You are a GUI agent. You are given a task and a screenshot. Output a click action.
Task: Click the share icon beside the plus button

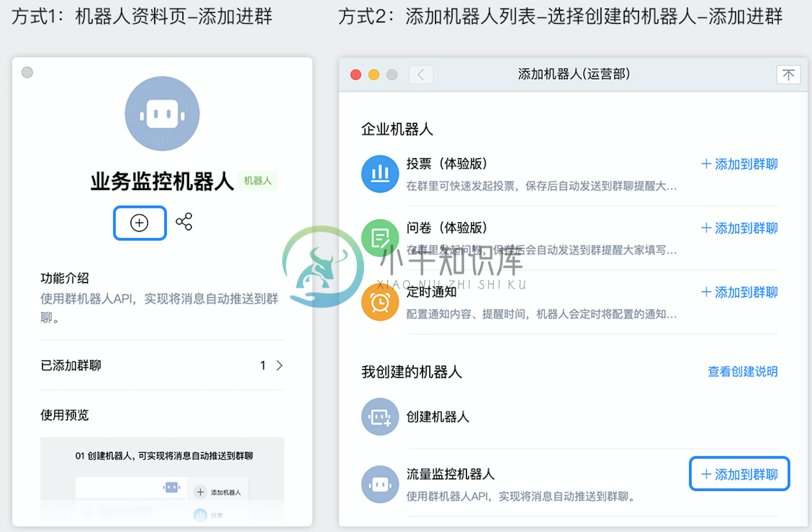tap(184, 222)
